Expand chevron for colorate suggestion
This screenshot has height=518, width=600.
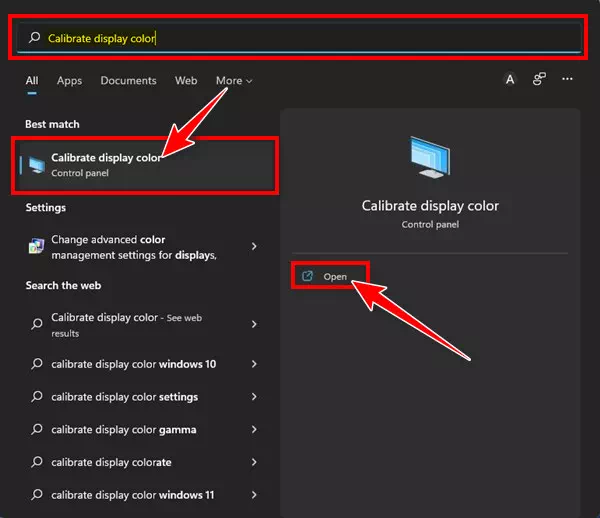click(x=254, y=462)
